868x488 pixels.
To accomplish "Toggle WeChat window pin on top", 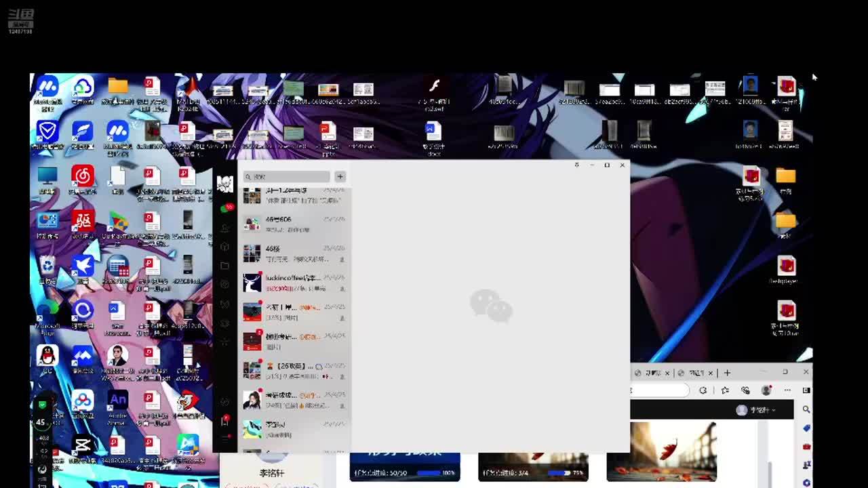I will tap(576, 165).
